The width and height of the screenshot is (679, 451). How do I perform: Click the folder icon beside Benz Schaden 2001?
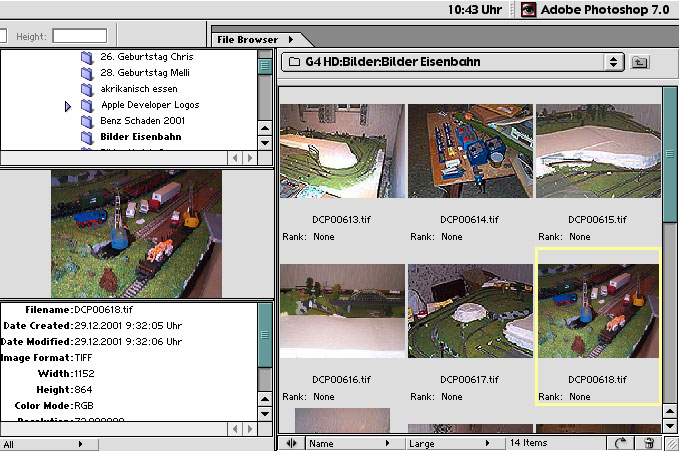(87, 121)
